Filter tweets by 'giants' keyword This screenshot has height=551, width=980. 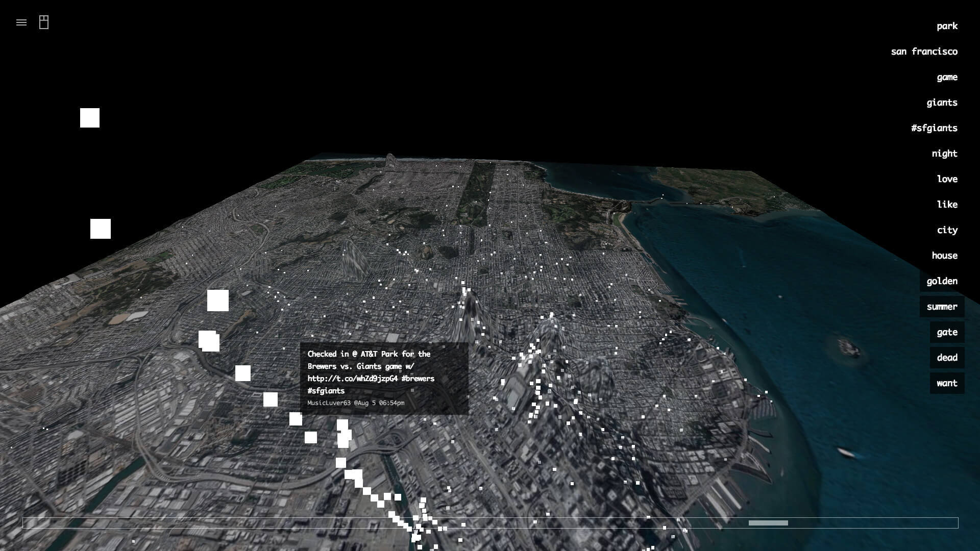942,103
